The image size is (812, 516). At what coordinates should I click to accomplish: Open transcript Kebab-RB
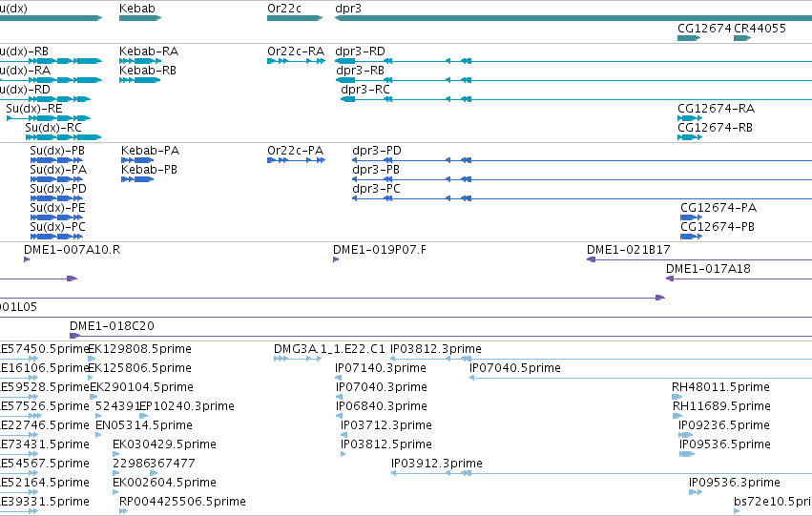(x=148, y=71)
